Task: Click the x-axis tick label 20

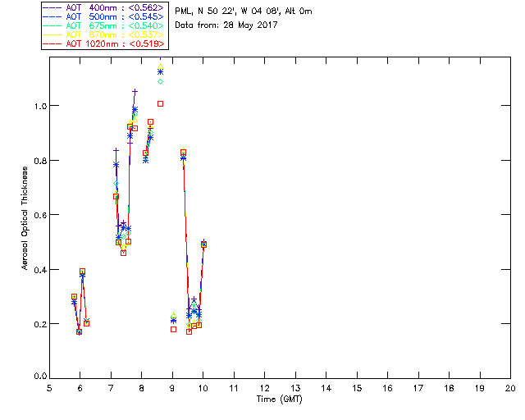Action: click(510, 388)
